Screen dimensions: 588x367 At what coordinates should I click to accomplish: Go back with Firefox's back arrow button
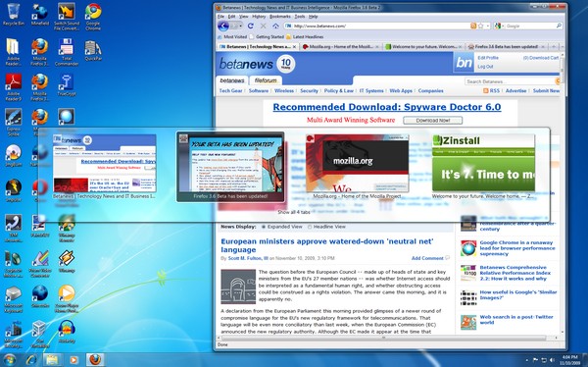point(223,26)
